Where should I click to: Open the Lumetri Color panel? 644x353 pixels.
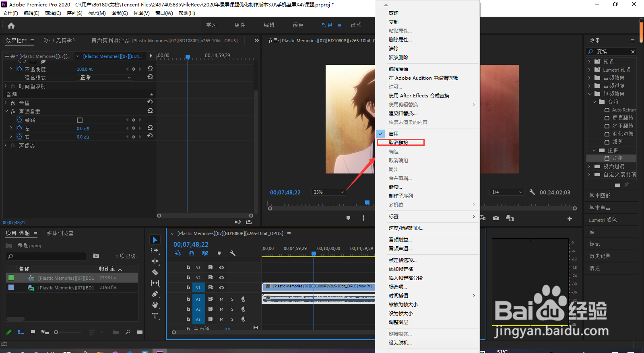coord(603,220)
